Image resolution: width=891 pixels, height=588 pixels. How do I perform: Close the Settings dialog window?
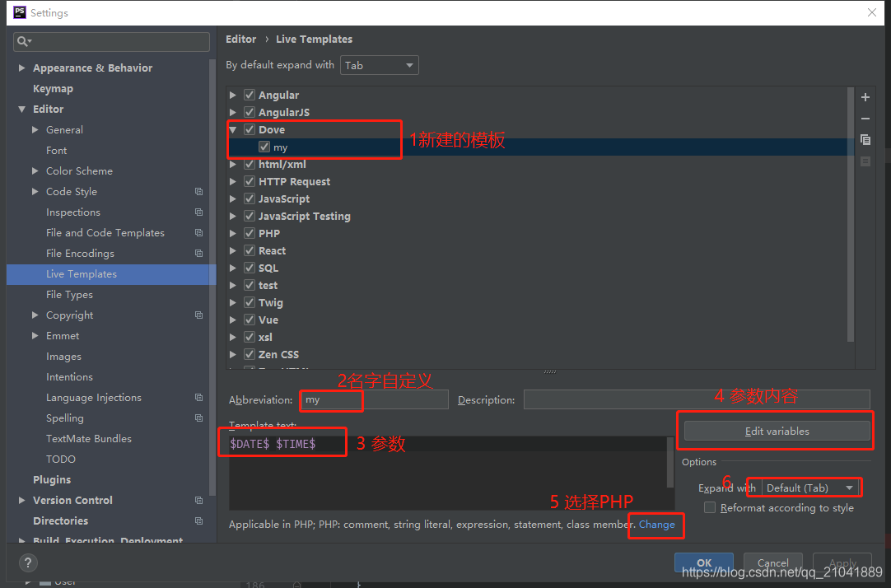(872, 12)
